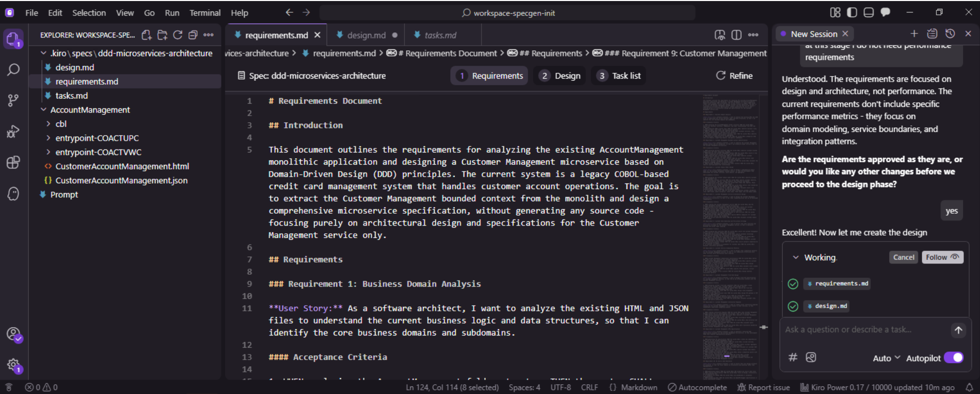Screen dimensions: 980x394
Task: Go forward with the right arrow
Action: coord(306,12)
